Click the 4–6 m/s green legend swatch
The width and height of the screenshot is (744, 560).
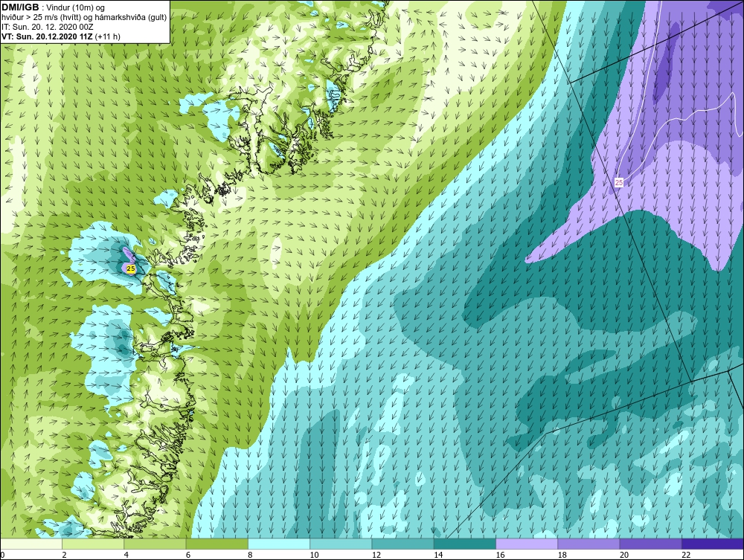click(155, 544)
